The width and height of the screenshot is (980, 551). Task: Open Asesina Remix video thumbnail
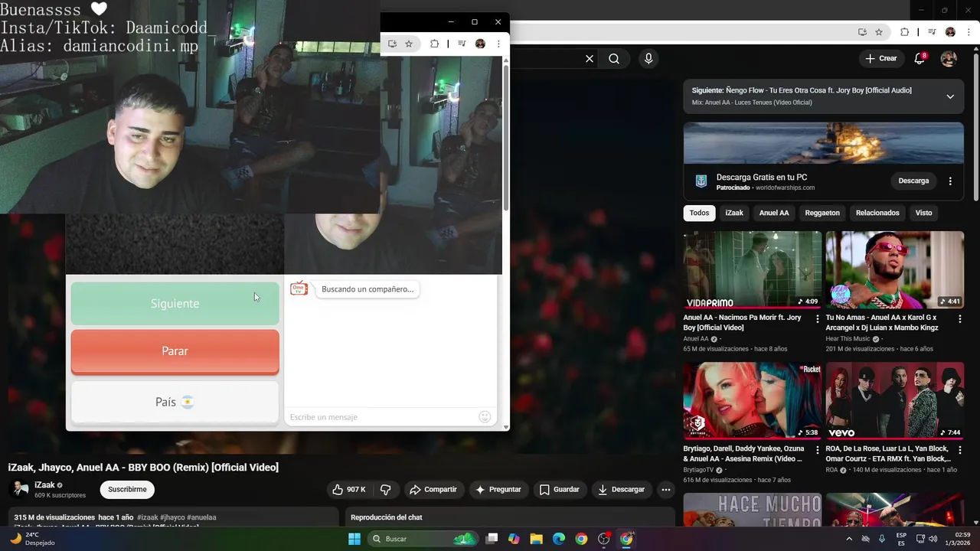point(753,400)
